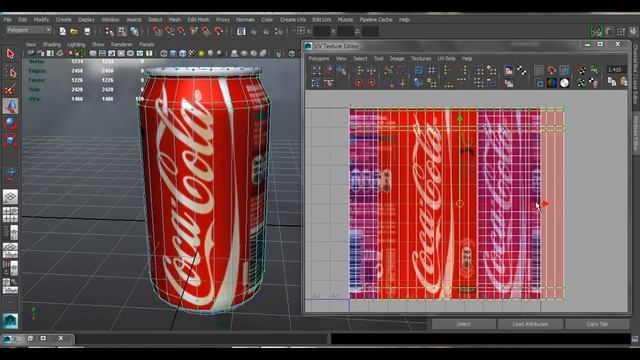
Task: Open viewport Lighting menu
Action: pyautogui.click(x=76, y=44)
